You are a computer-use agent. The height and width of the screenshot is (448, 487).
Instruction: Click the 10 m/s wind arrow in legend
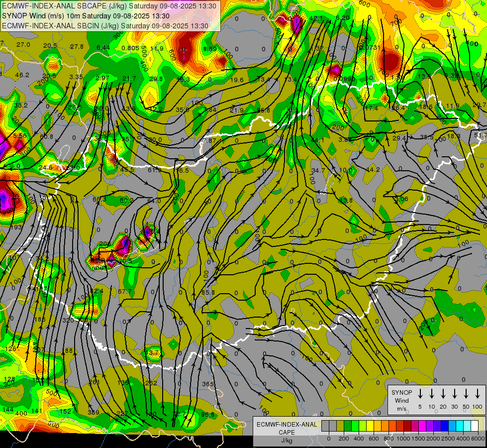[431, 394]
